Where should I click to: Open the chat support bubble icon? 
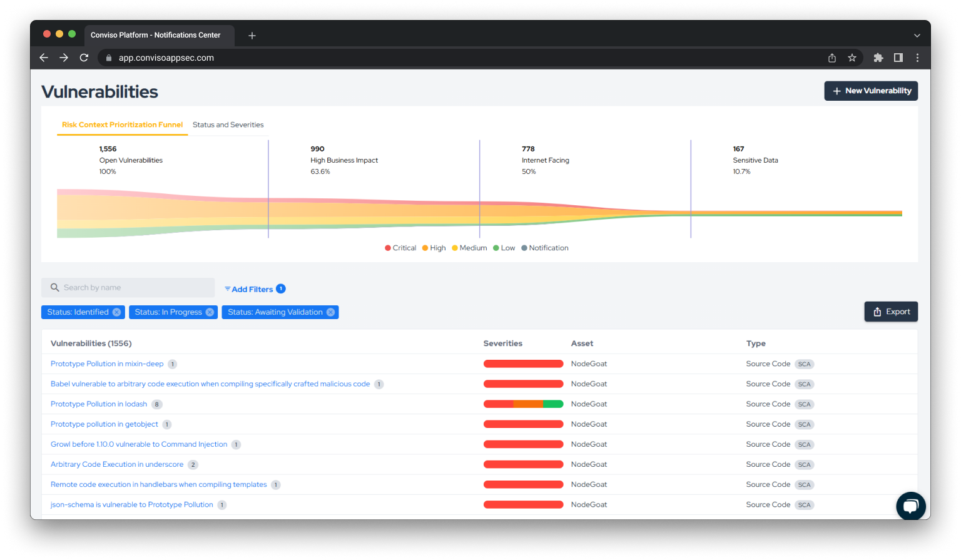pyautogui.click(x=911, y=506)
